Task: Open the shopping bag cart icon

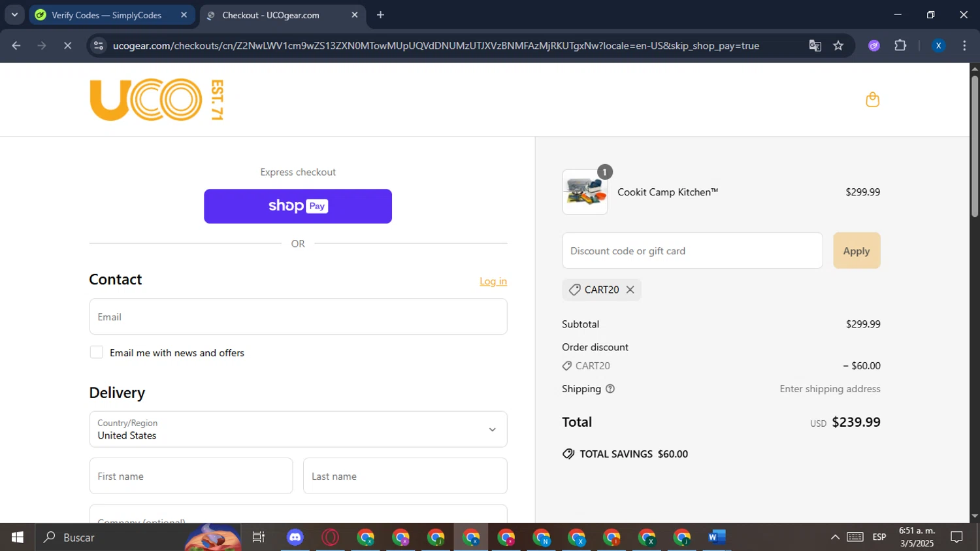Action: point(872,99)
